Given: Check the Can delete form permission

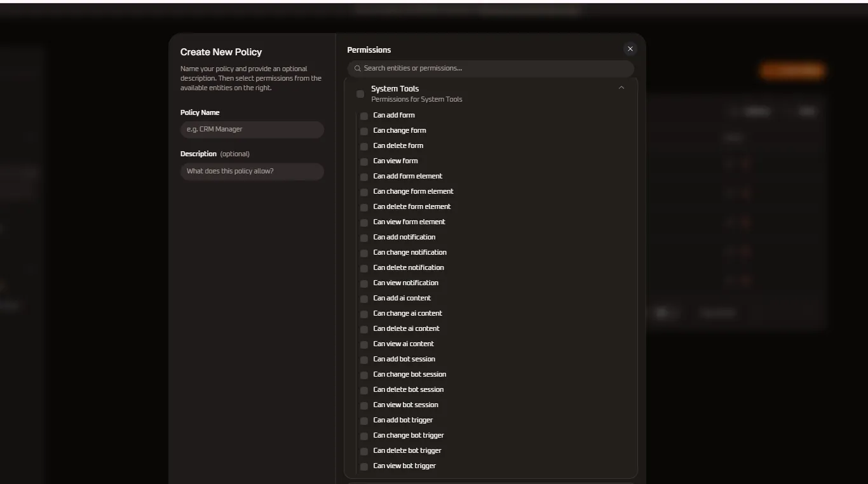Looking at the screenshot, I should point(364,147).
